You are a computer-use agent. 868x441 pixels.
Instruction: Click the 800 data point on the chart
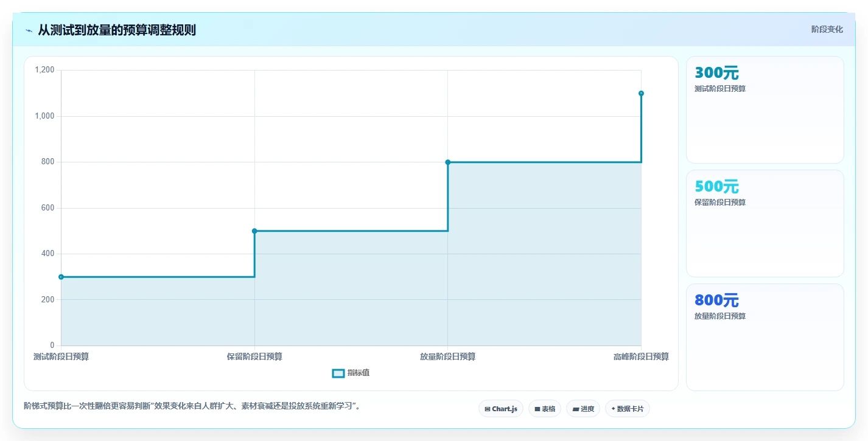pyautogui.click(x=448, y=162)
